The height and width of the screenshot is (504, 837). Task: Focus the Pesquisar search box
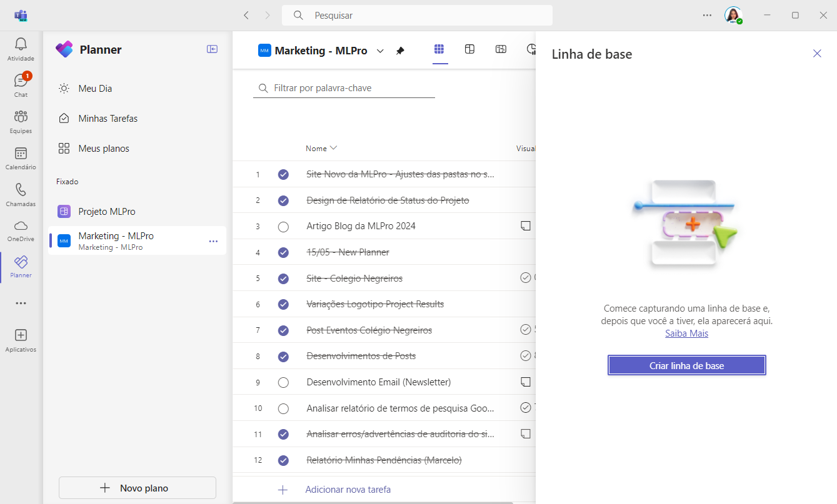pyautogui.click(x=417, y=15)
